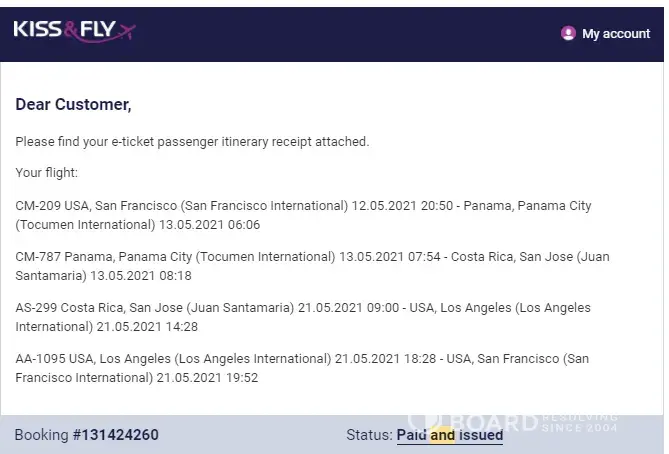The image size is (669, 454).
Task: Click the Paid and issued status link
Action: click(x=449, y=435)
